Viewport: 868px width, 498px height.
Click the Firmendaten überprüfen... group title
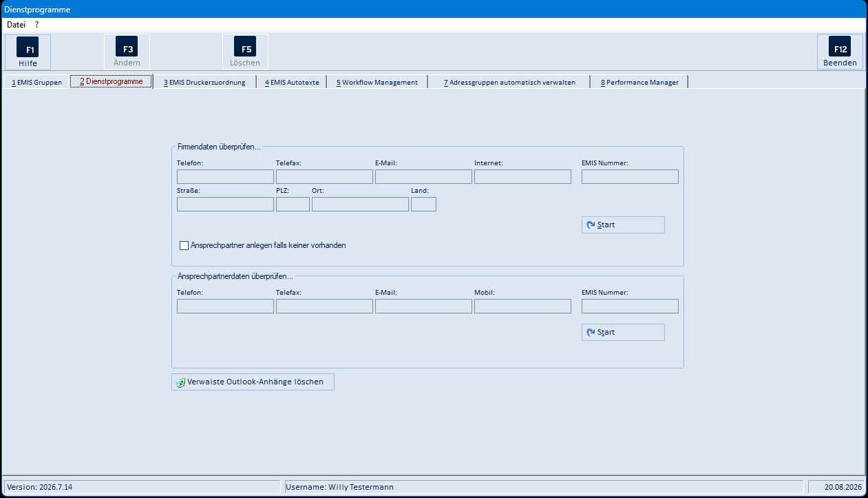pyautogui.click(x=219, y=147)
